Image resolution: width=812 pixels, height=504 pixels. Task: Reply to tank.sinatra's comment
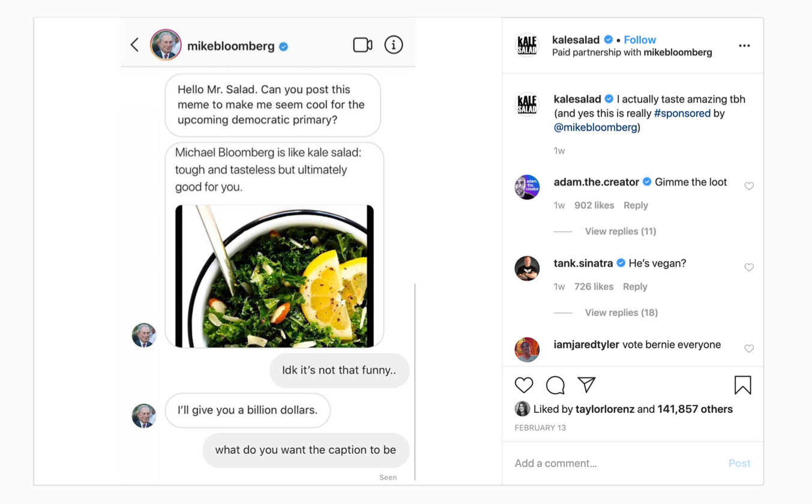coord(634,287)
